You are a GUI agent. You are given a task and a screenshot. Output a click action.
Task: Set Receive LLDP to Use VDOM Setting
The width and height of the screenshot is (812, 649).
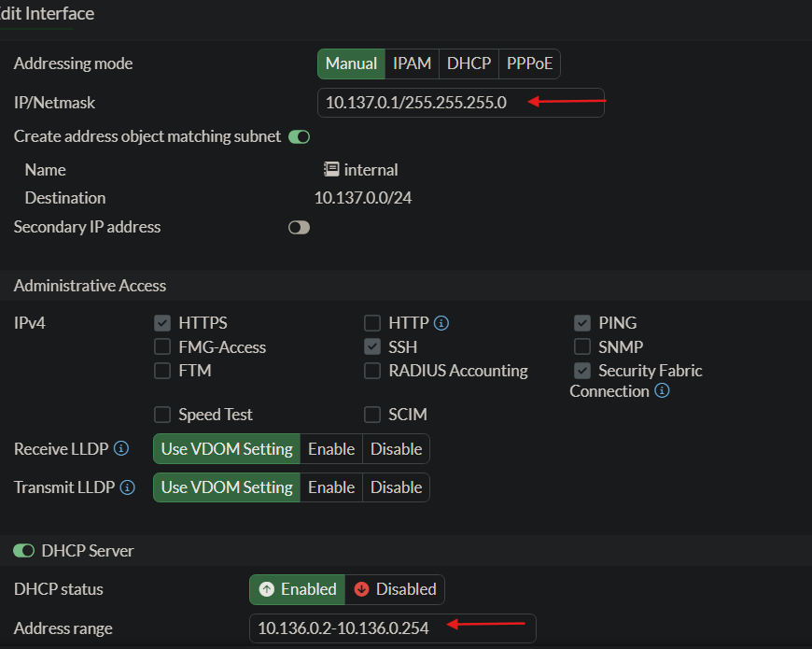[227, 448]
